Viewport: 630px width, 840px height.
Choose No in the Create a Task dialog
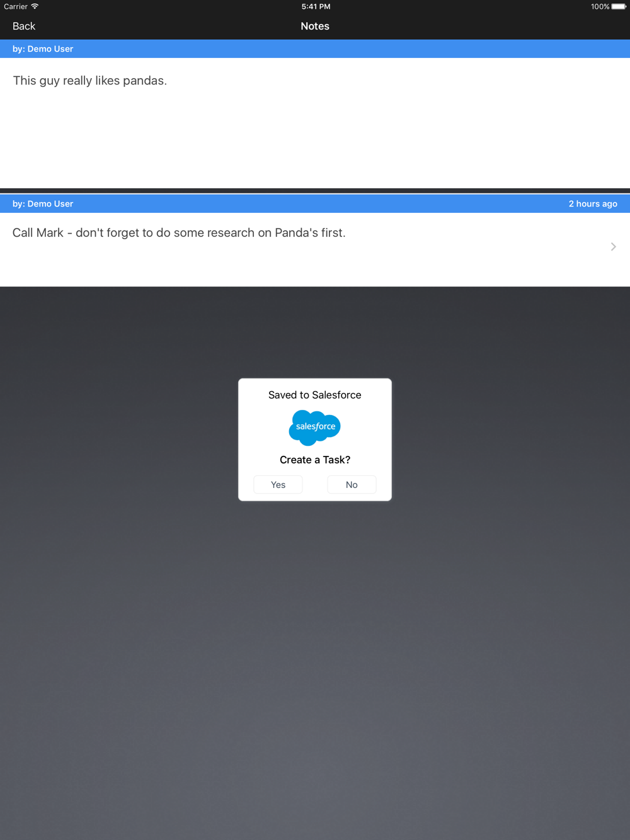tap(352, 484)
